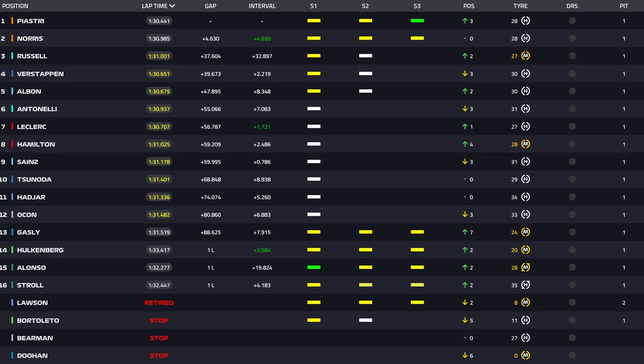
Task: Click Alonso's green S1 sector bar
Action: click(x=314, y=267)
